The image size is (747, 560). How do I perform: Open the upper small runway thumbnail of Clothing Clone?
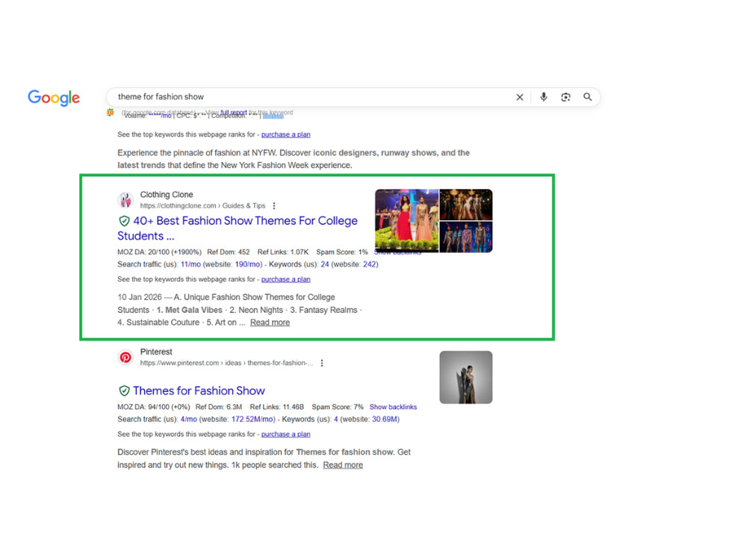466,205
